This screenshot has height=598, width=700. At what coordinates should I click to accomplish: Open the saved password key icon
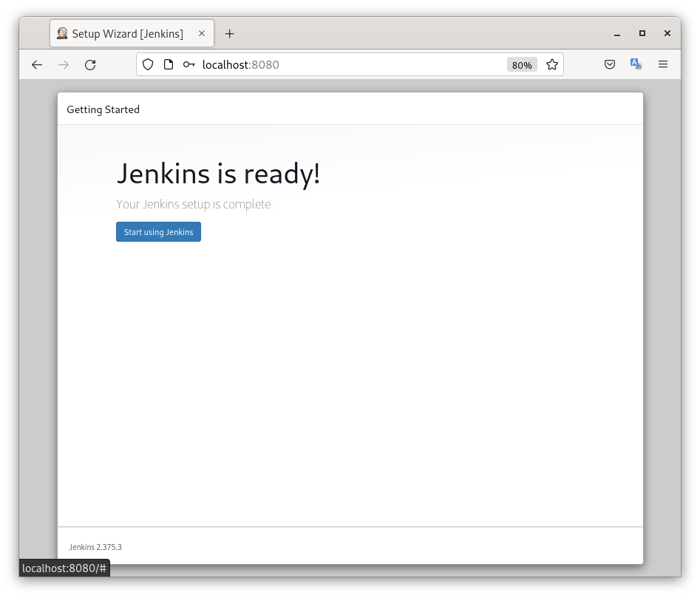click(x=189, y=65)
